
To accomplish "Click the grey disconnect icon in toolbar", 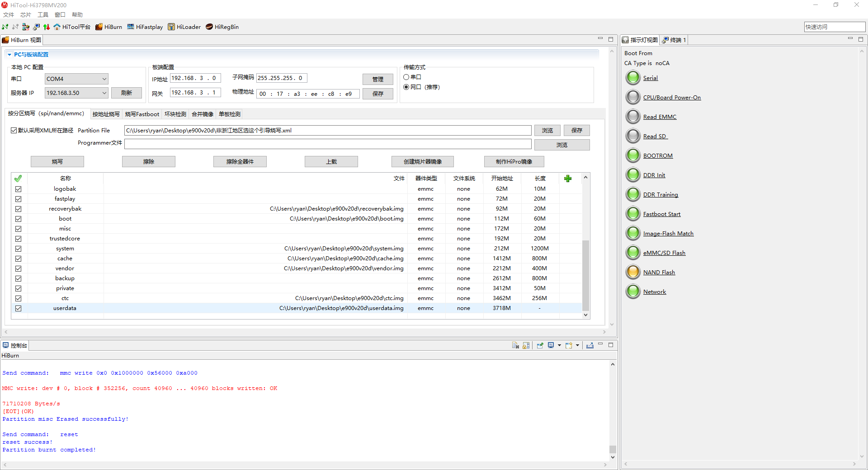I will click(x=15, y=27).
